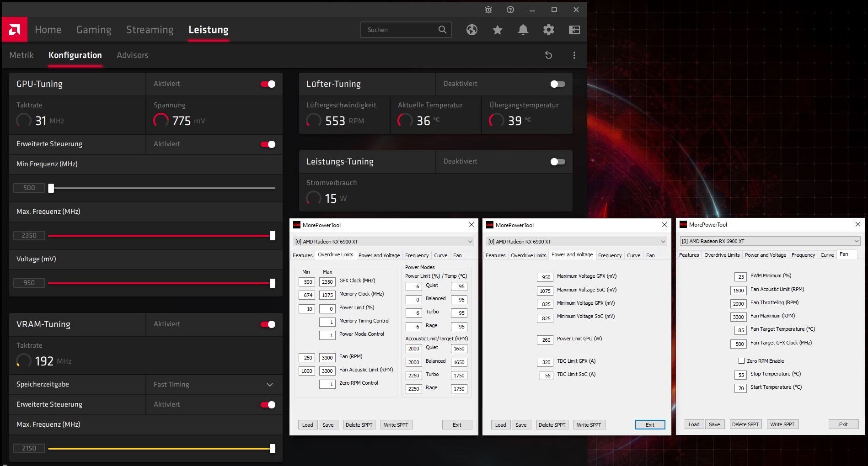Screen dimensions: 868x466
Task: Select Frequency tab in second MorePowerTool window
Action: 610,255
